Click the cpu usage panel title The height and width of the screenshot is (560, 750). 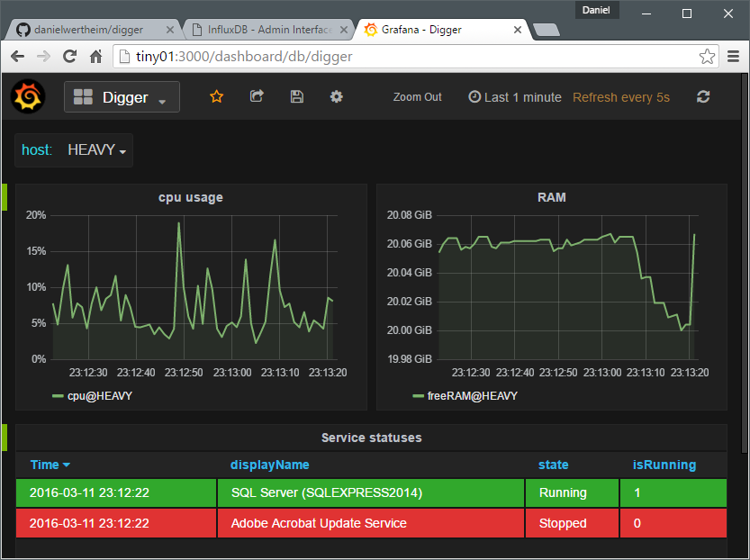[191, 197]
